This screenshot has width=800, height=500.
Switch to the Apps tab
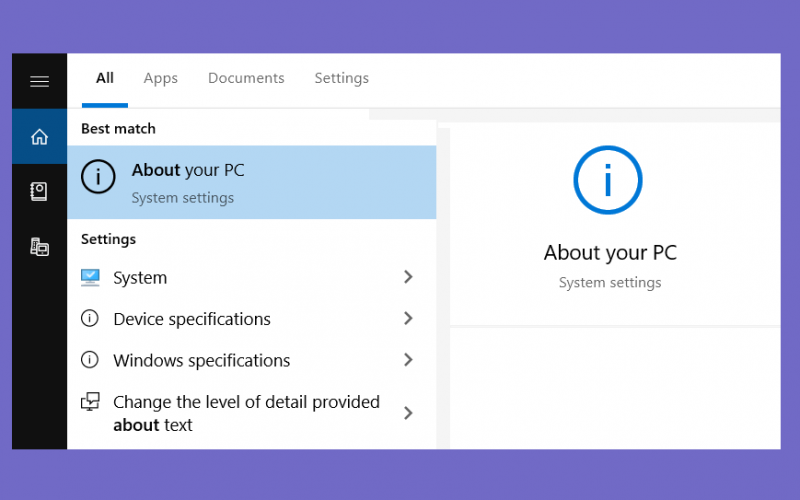(x=160, y=78)
